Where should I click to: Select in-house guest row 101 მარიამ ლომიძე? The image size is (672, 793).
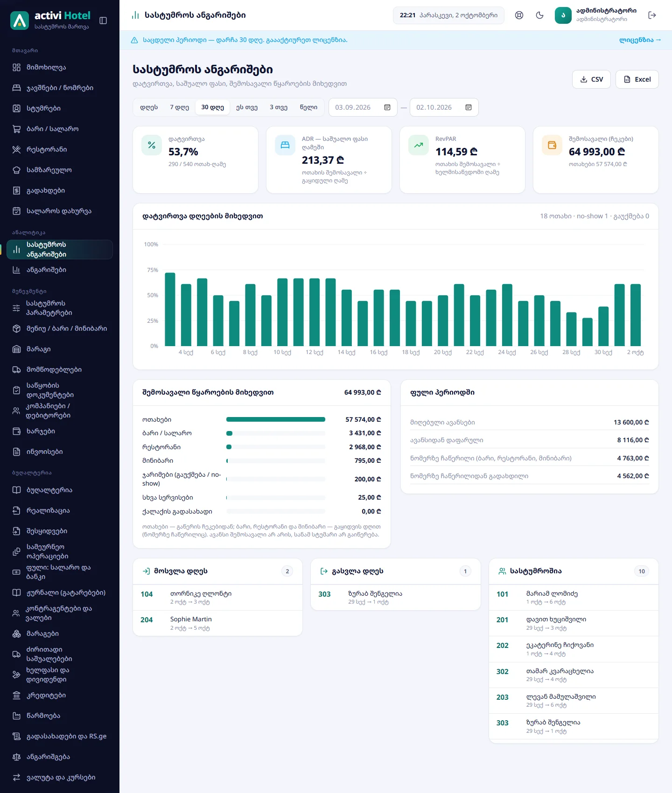(574, 598)
